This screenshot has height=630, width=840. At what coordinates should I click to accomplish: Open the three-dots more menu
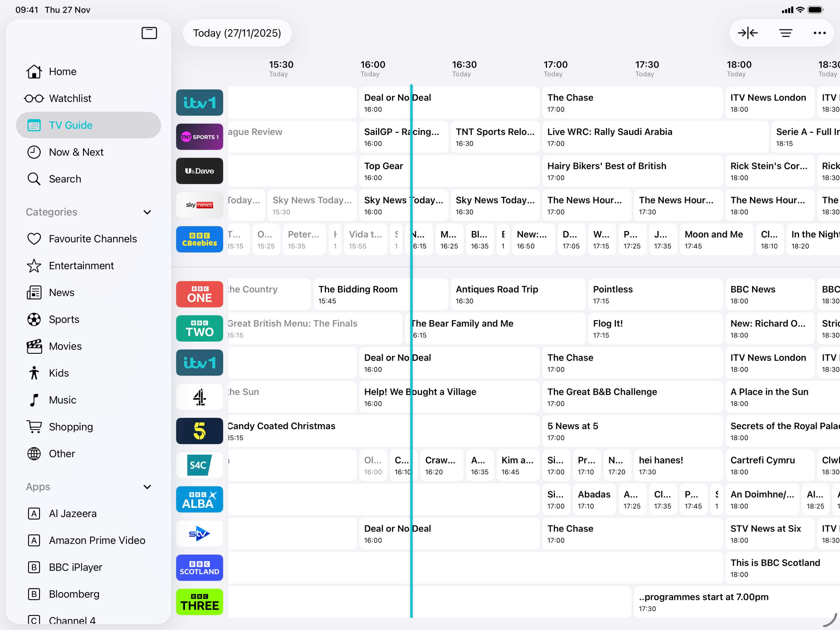tap(819, 33)
